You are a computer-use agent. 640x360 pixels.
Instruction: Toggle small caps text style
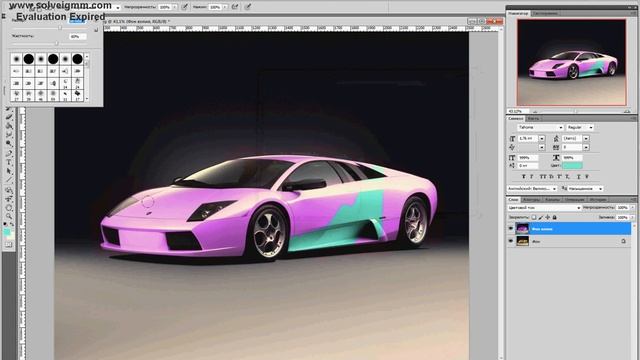pos(551,177)
